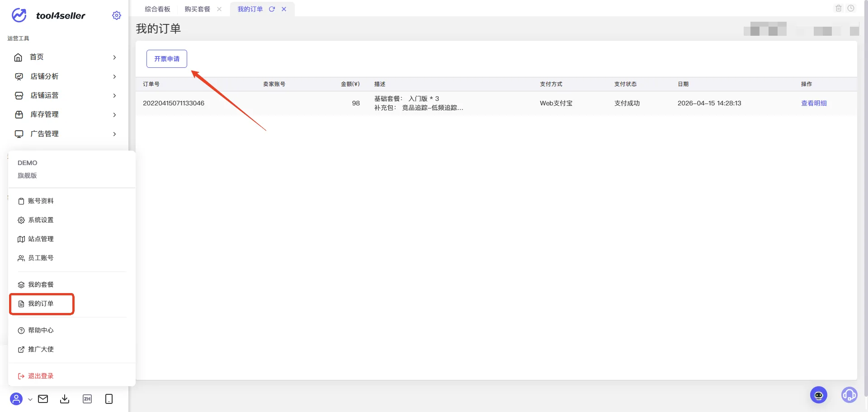Click the 店铺分析 chart icon
Viewport: 868px width, 412px height.
[x=19, y=76]
